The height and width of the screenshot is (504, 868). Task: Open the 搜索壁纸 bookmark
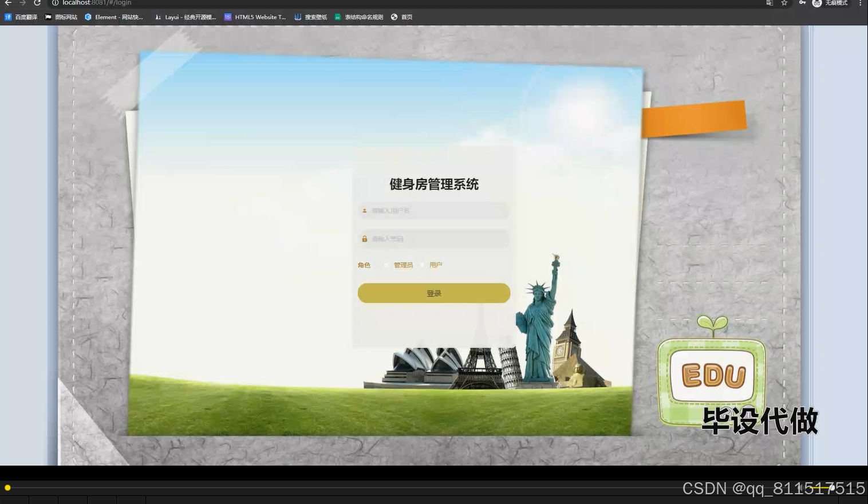311,17
